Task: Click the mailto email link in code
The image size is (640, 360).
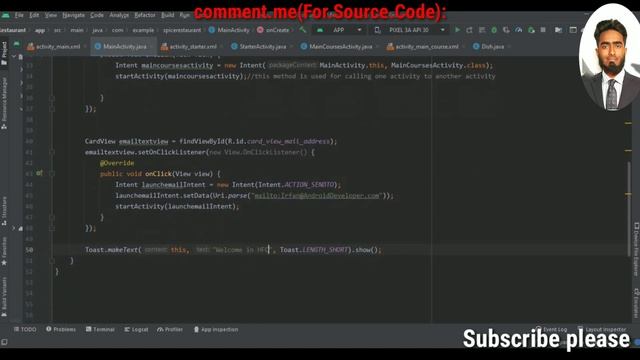Action: click(x=317, y=196)
